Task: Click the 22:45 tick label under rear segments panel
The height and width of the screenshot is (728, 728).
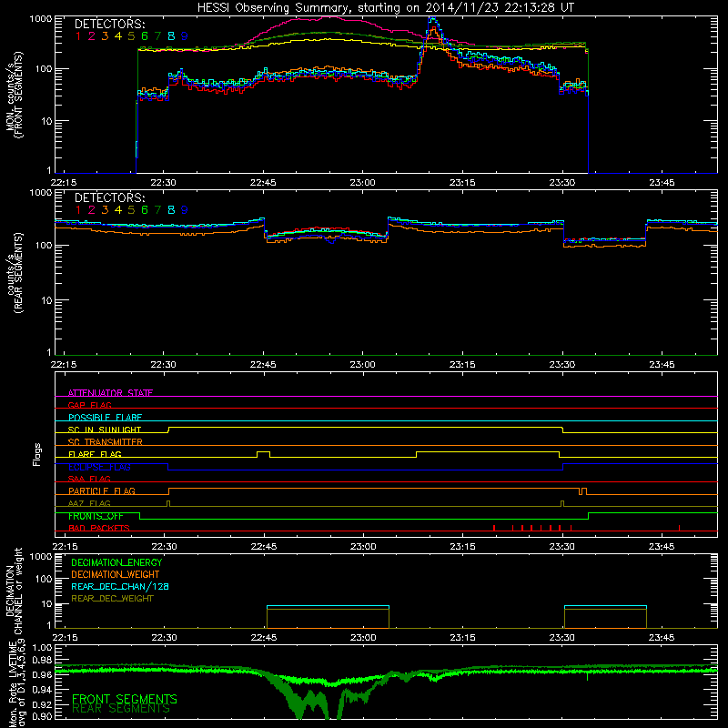Action: click(x=263, y=365)
